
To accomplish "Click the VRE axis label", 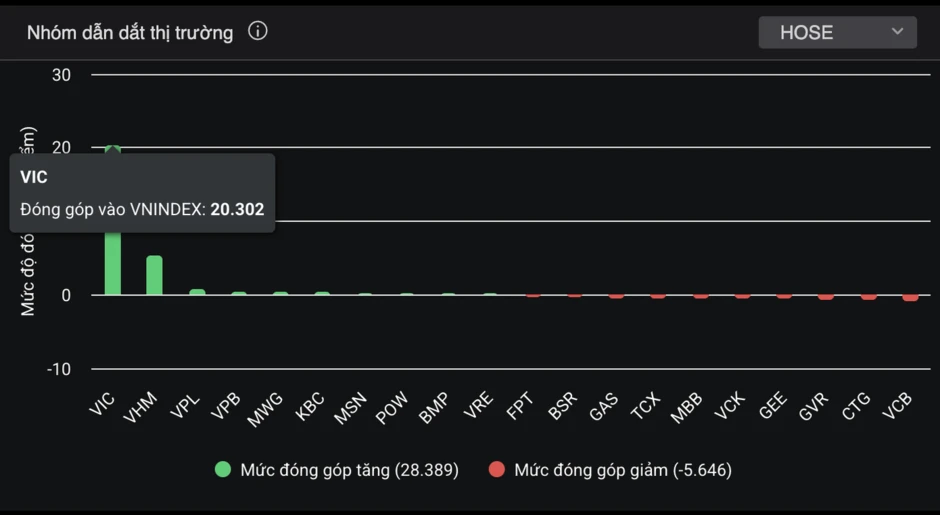I will (478, 405).
